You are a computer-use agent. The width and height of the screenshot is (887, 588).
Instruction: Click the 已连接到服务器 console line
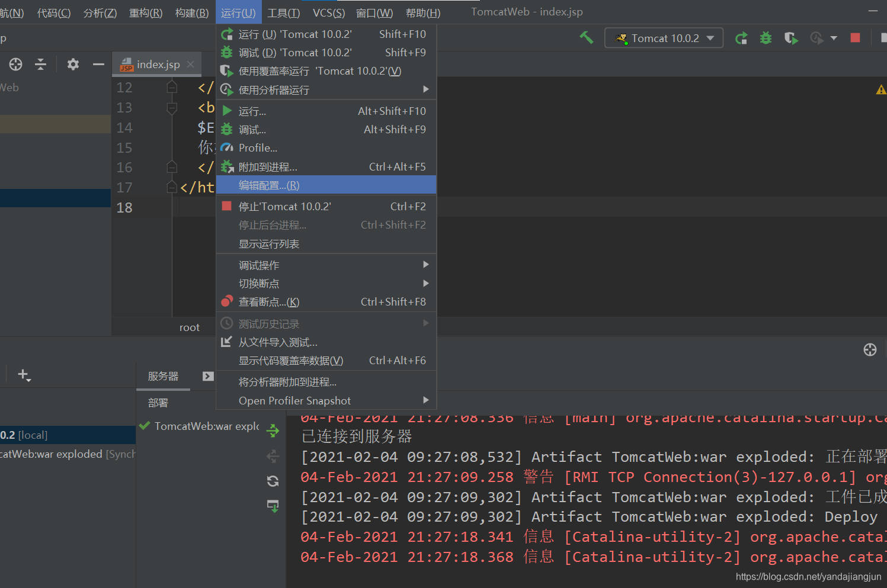click(x=357, y=437)
